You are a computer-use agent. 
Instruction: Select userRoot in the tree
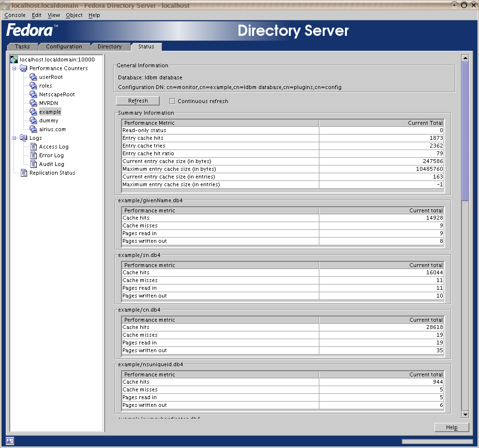(51, 77)
